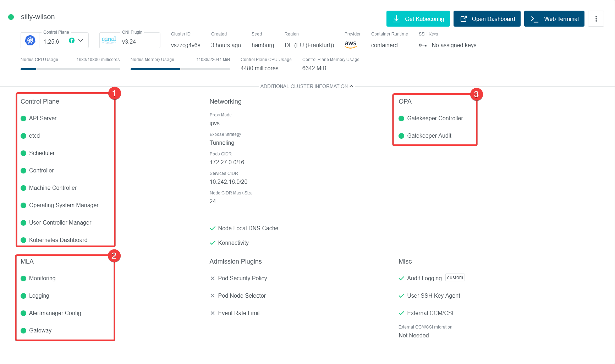Click the Canal CNI plugin logo
615x364 pixels.
click(x=109, y=40)
